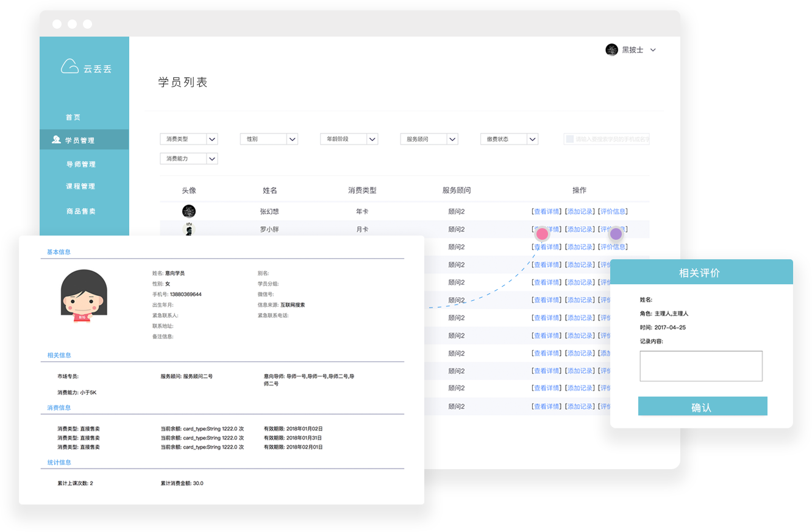812x532 pixels.
Task: Click 张幻想's avatar in the table
Action: point(189,212)
